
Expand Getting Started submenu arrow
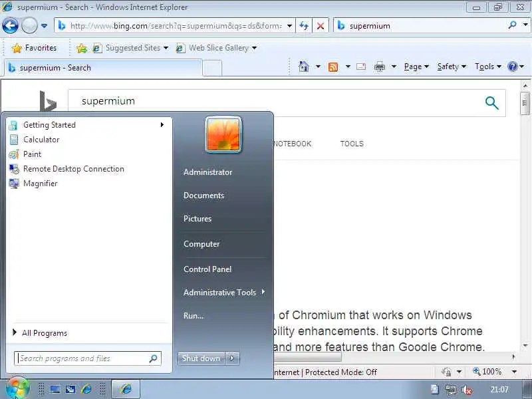click(x=162, y=125)
